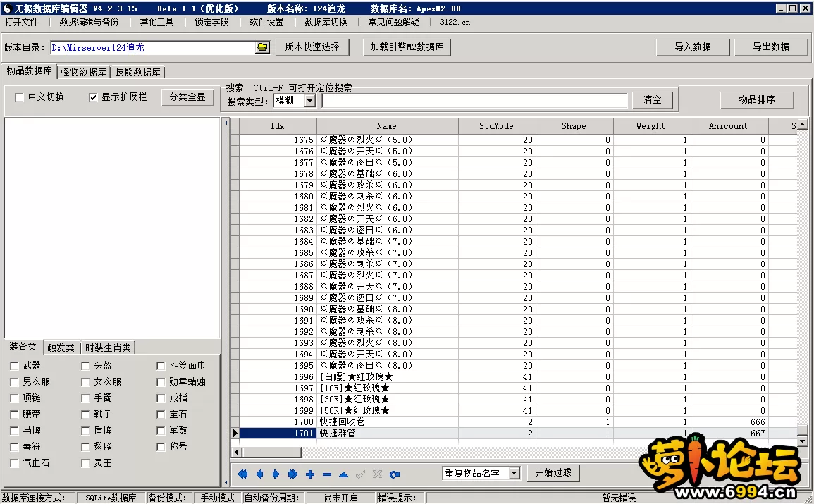Click 加载引擎M2数据库 button
The image size is (814, 504).
pyautogui.click(x=407, y=47)
